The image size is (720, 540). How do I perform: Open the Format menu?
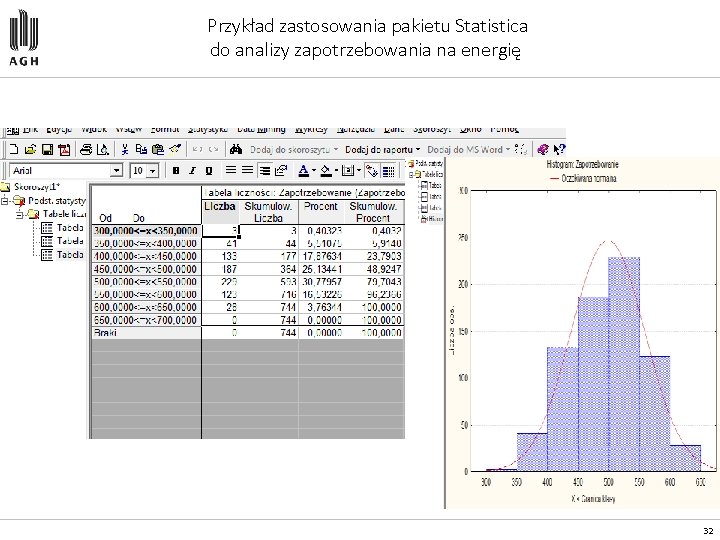tap(165, 130)
